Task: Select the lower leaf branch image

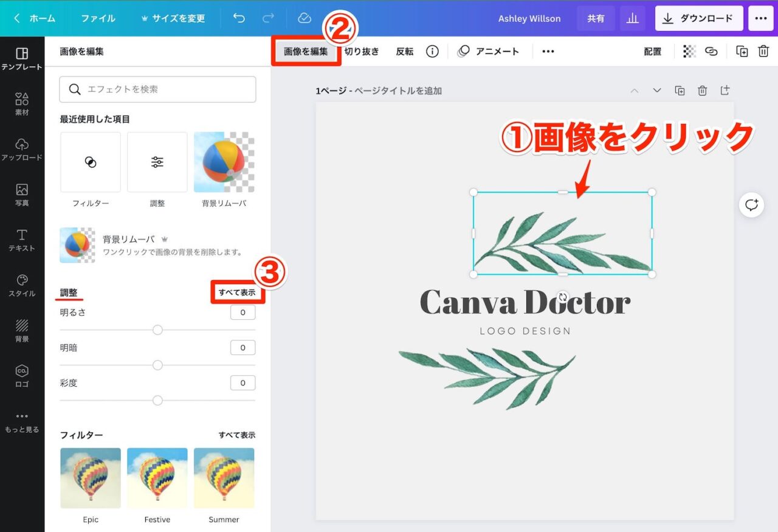Action: coord(487,378)
